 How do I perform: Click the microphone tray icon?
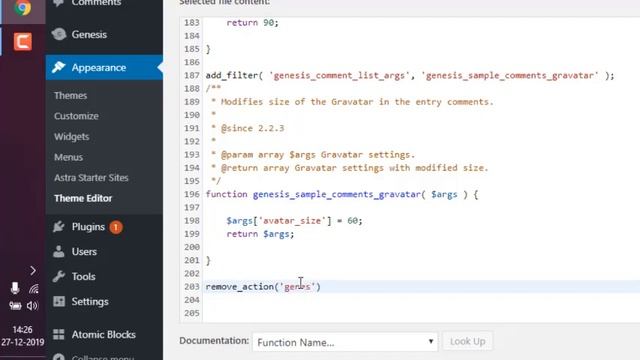click(x=15, y=288)
